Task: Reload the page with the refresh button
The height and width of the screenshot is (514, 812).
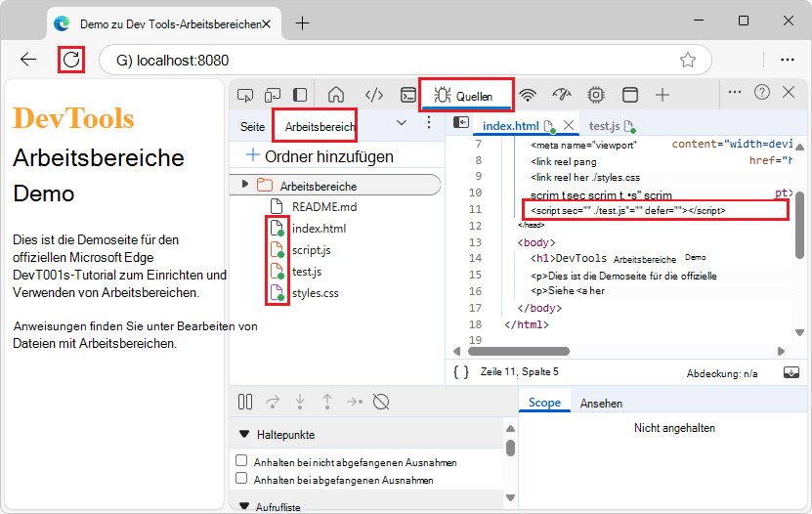Action: [71, 60]
